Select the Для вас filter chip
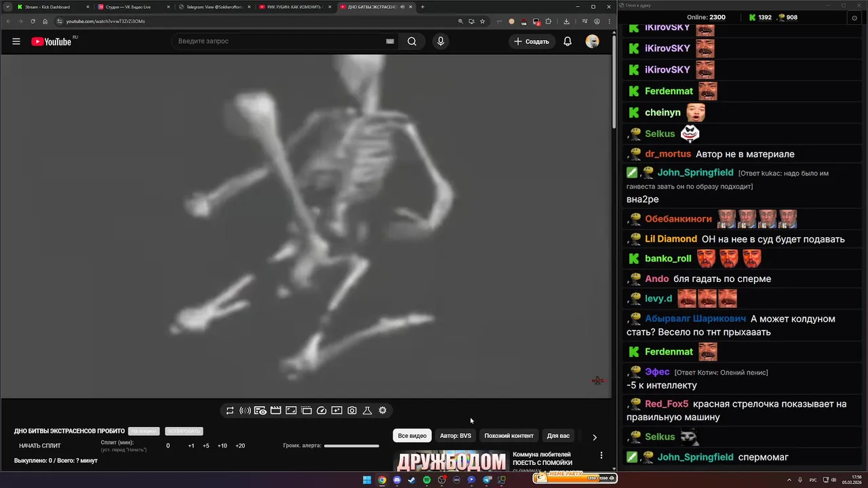The width and height of the screenshot is (868, 488). click(x=558, y=436)
